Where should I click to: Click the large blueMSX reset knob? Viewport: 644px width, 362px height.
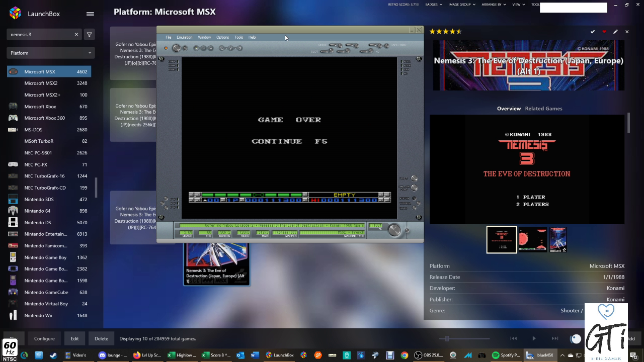pos(176,48)
